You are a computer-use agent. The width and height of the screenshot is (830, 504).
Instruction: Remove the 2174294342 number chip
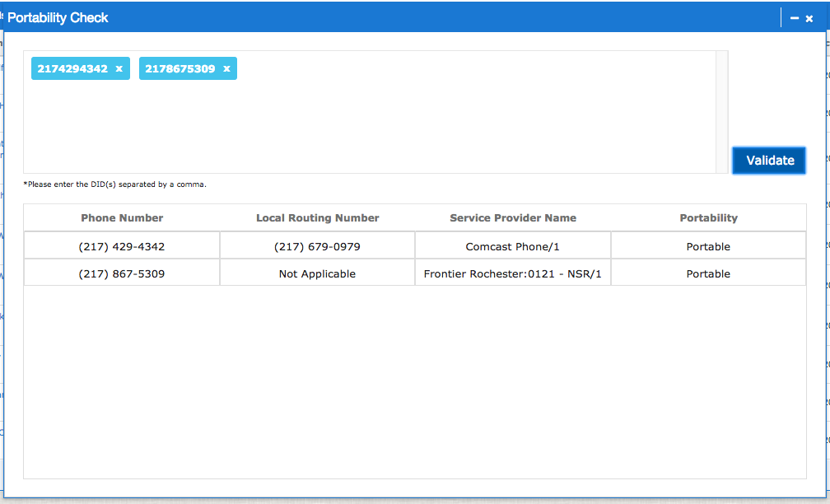[x=121, y=68]
